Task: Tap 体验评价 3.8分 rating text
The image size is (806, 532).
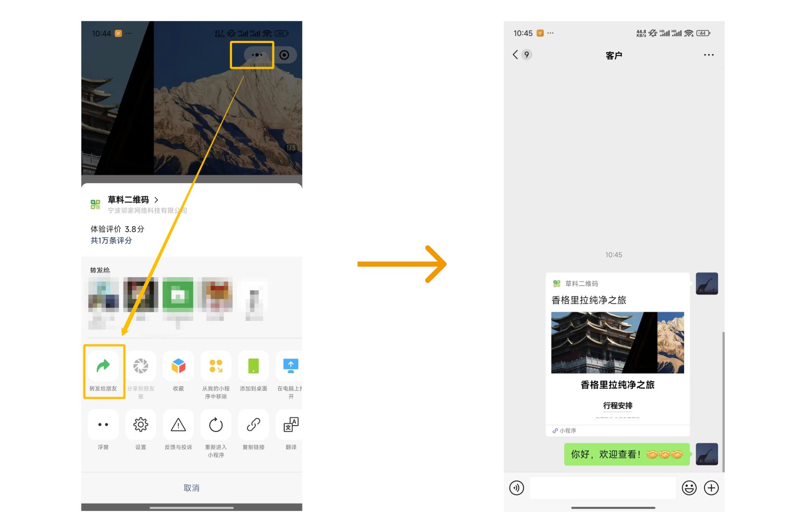Action: pyautogui.click(x=117, y=229)
